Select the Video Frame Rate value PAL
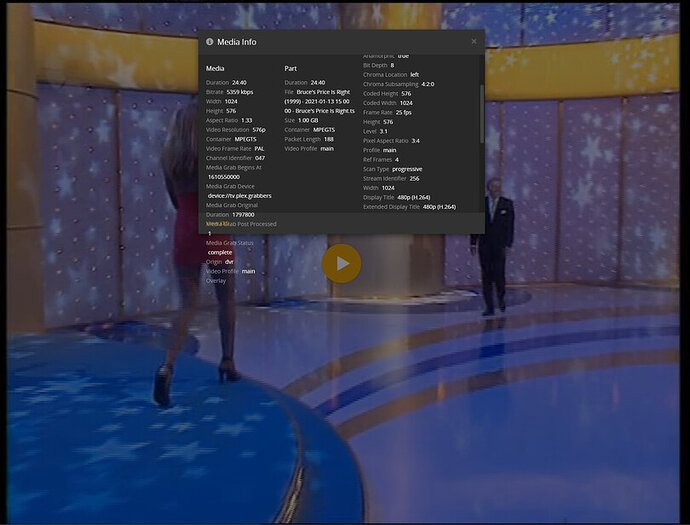 pyautogui.click(x=259, y=149)
